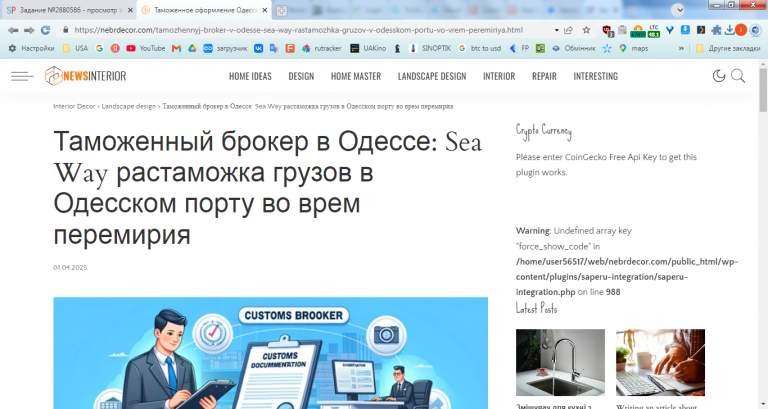
Task: Open the btc to usd bookmark
Action: coord(480,48)
